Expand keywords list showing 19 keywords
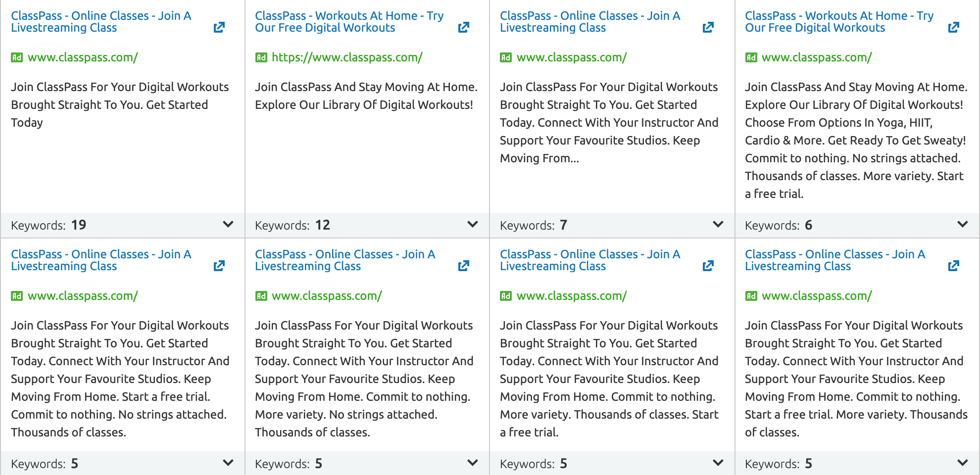980x475 pixels. (228, 224)
